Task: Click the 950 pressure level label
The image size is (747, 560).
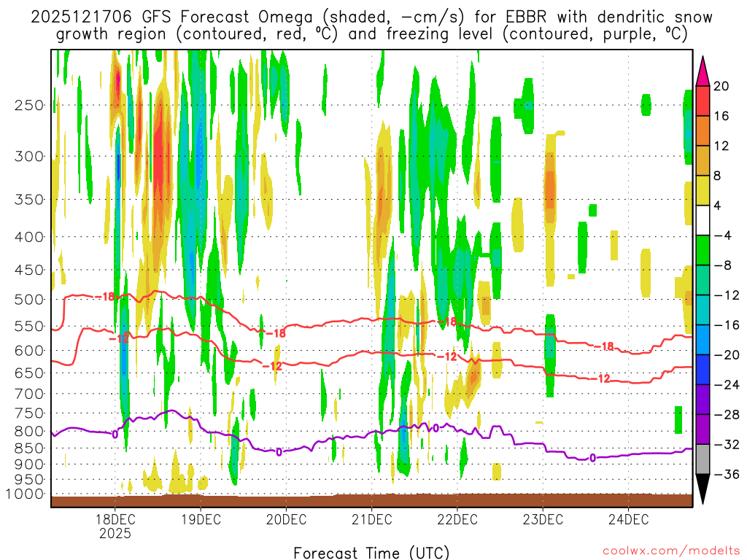Action: click(29, 480)
